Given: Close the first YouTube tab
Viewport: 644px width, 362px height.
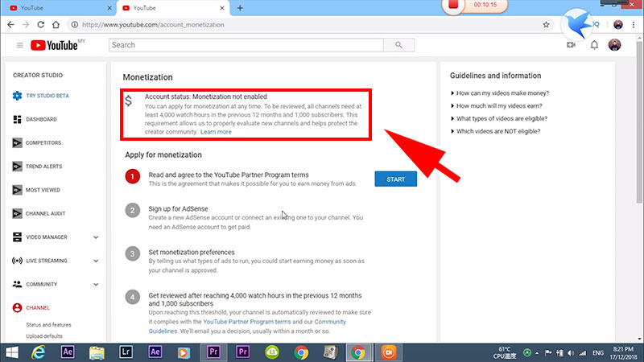Looking at the screenshot, I should pos(109,8).
